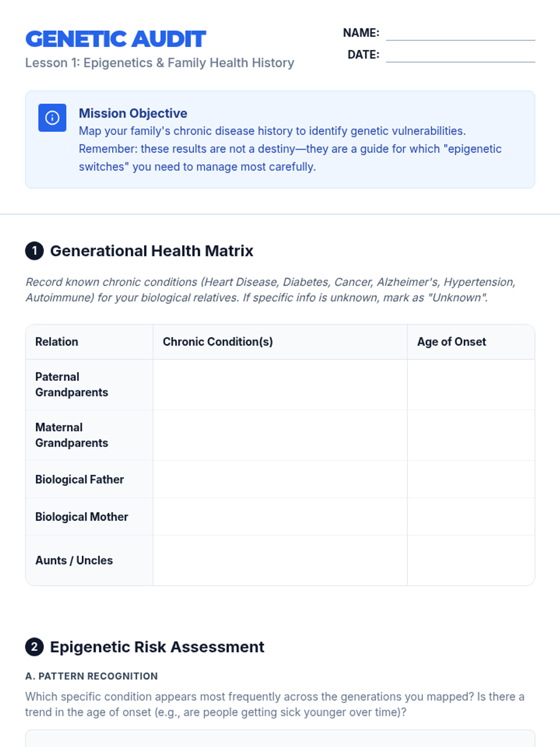Click Maternal Grandparents age of onset cell
Image resolution: width=560 pixels, height=747 pixels.
click(x=470, y=435)
